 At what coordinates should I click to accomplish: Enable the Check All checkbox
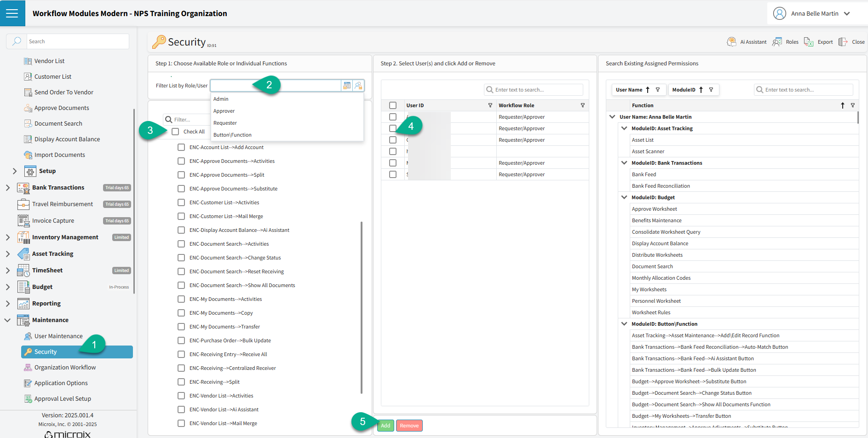[175, 132]
